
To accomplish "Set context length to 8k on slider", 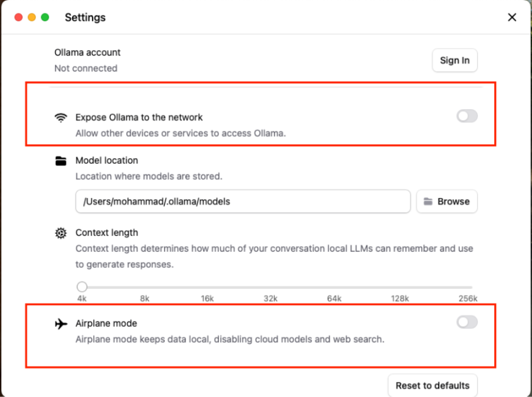I will pyautogui.click(x=145, y=286).
